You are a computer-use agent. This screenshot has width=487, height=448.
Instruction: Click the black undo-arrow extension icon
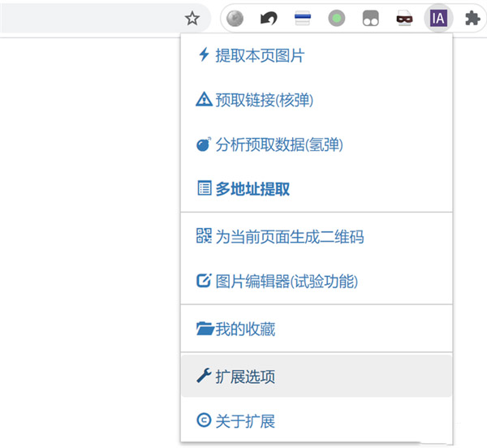269,19
